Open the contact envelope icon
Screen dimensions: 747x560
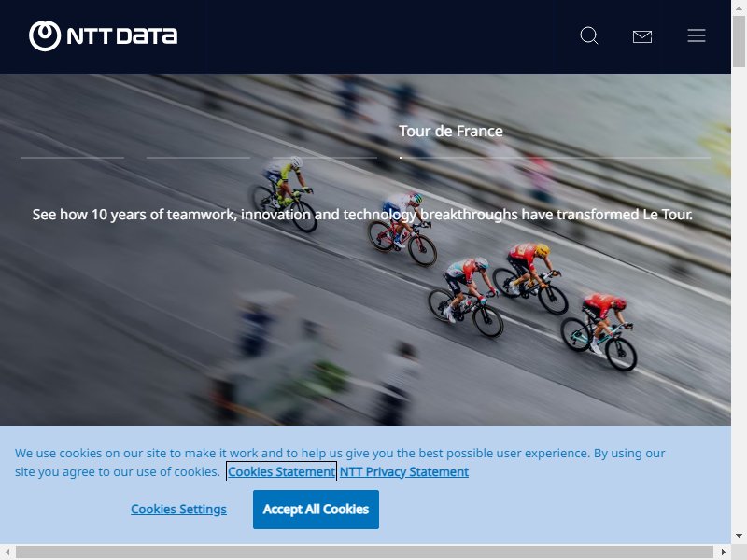642,36
